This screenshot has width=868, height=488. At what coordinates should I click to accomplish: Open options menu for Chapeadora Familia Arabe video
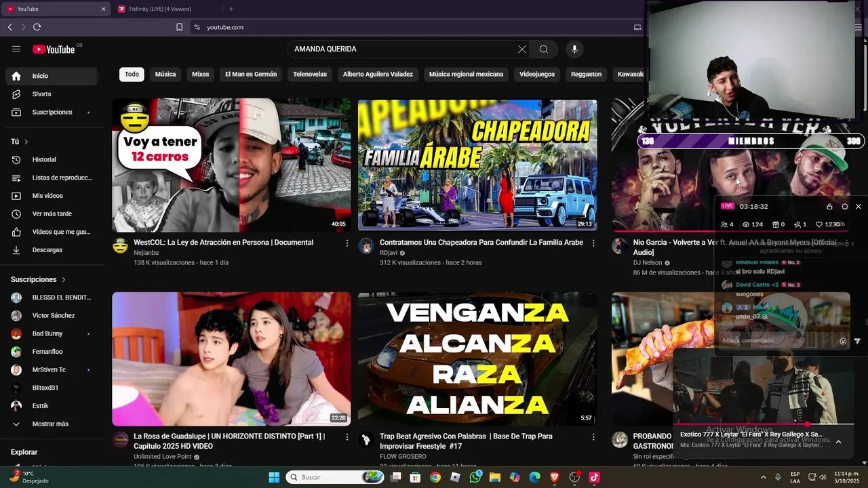593,243
